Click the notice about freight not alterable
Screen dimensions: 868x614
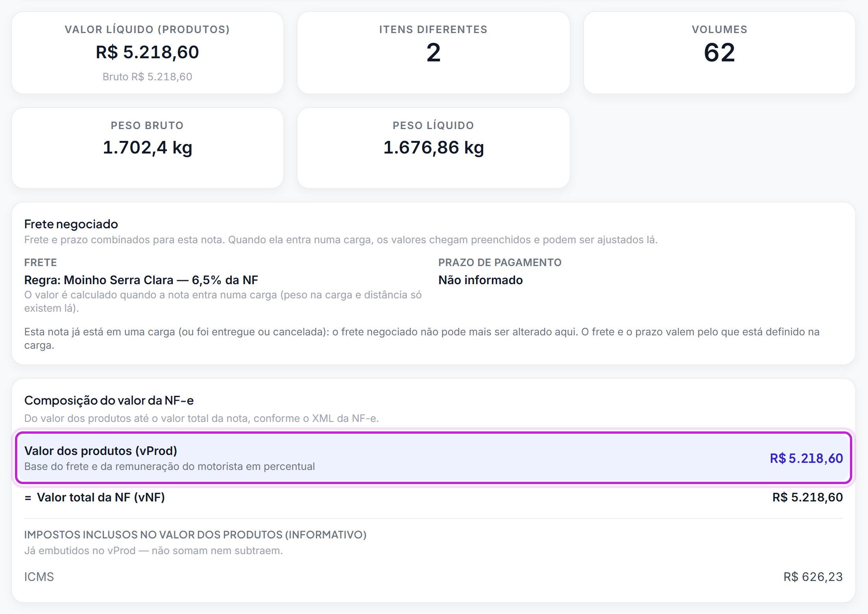[x=422, y=338]
